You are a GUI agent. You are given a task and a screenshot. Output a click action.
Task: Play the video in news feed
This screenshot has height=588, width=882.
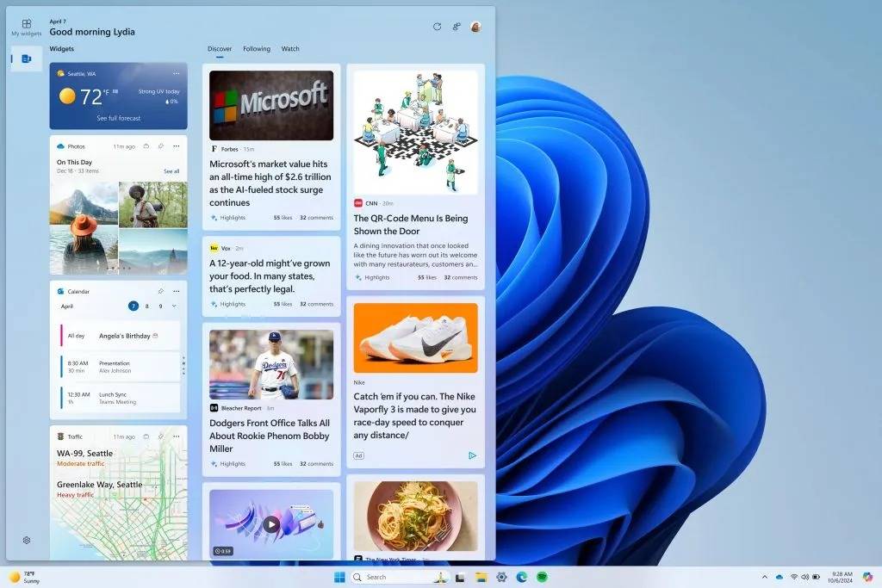tap(271, 524)
